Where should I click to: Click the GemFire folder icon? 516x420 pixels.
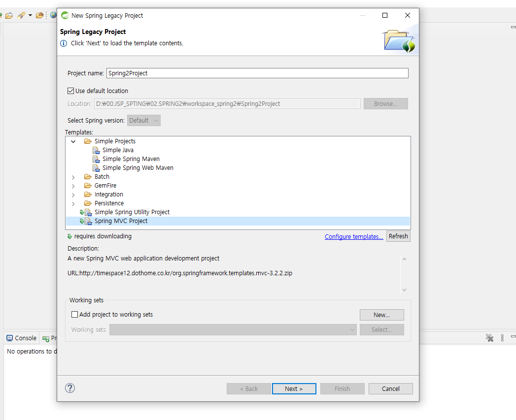[x=88, y=186]
